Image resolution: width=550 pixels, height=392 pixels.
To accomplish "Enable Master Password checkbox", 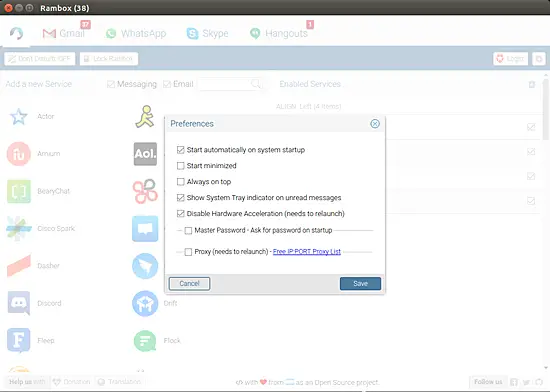I will (188, 230).
